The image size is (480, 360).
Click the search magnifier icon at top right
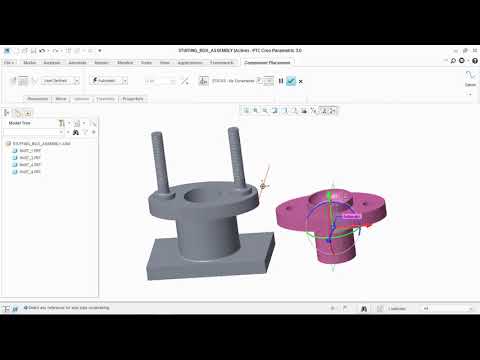453,61
